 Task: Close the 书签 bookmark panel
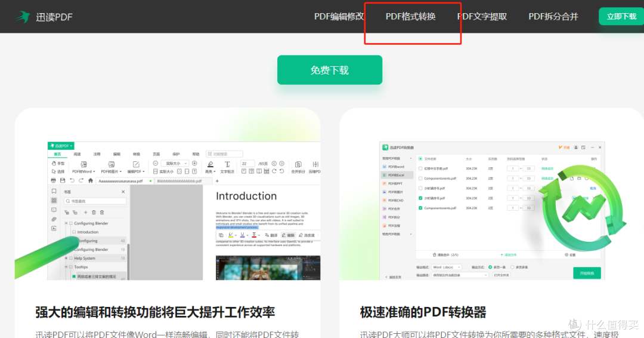pos(123,192)
